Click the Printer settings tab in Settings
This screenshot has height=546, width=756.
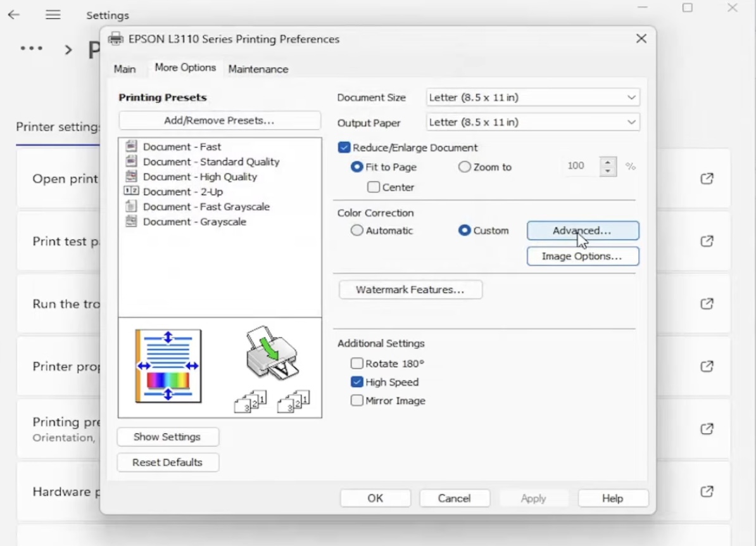[x=58, y=127]
